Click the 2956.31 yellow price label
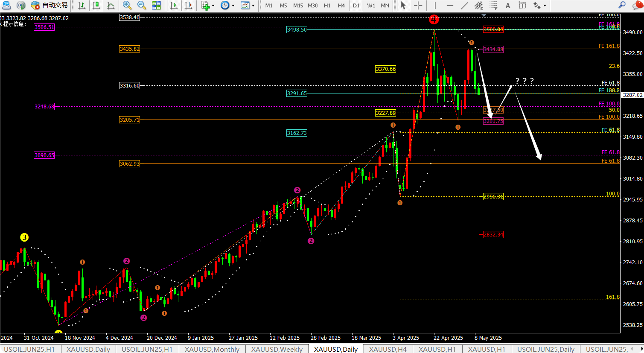The height and width of the screenshot is (353, 644). pyautogui.click(x=493, y=197)
